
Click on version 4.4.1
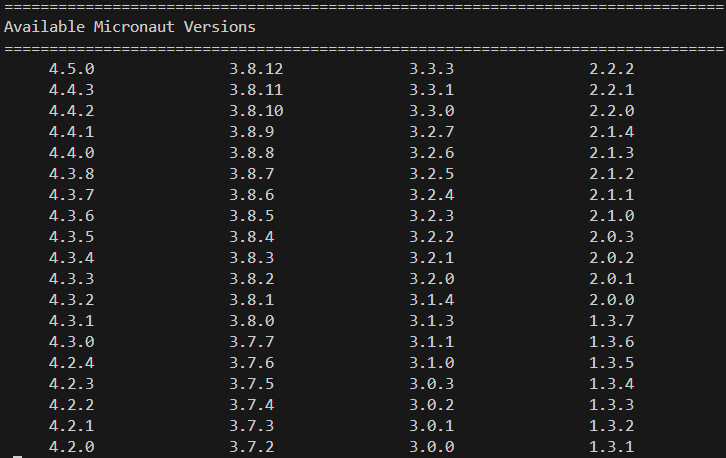point(71,132)
